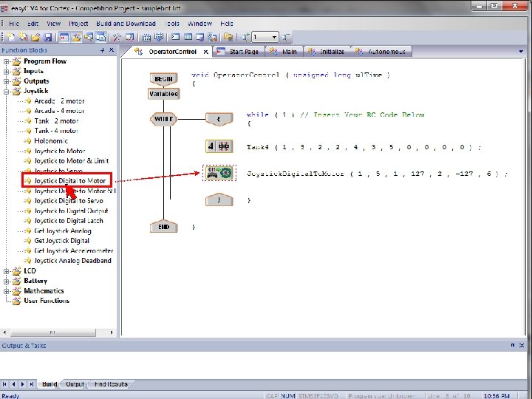
Task: Click the yellow folder-stack toolbar icon
Action: click(x=228, y=37)
